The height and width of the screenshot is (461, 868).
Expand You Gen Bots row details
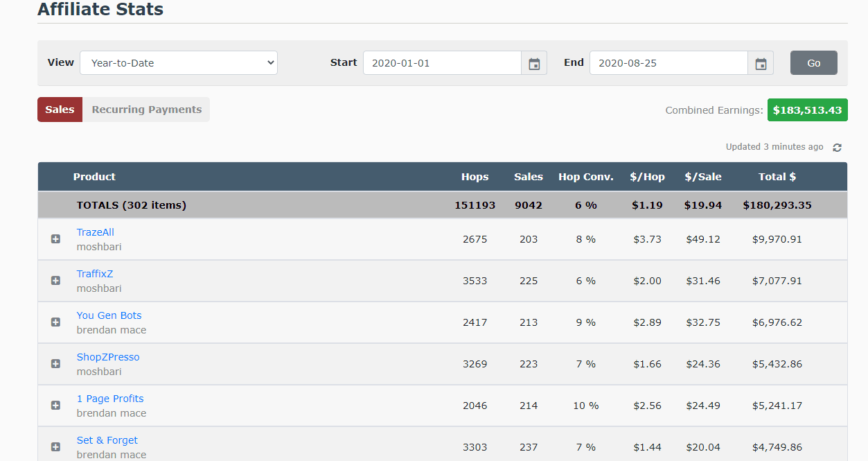55,322
